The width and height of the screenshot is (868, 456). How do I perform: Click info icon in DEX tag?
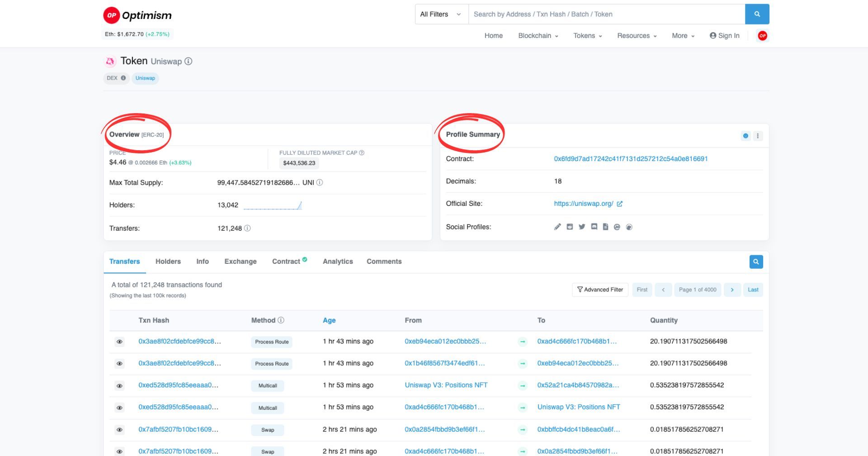coord(123,78)
